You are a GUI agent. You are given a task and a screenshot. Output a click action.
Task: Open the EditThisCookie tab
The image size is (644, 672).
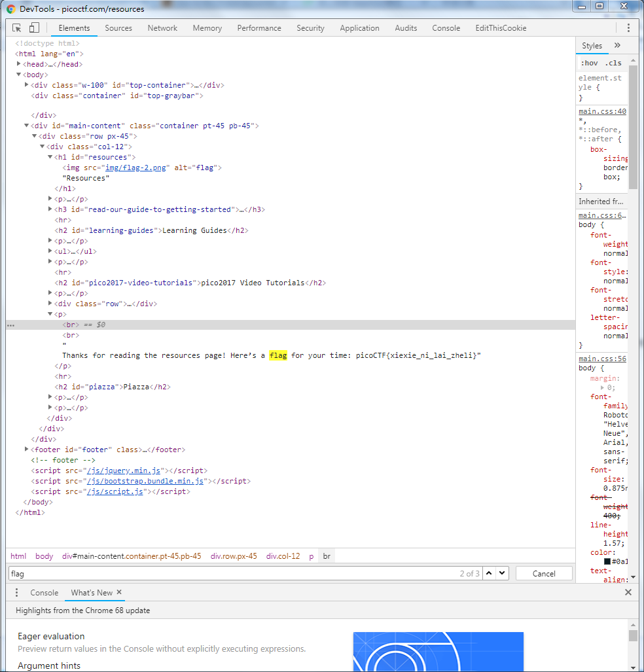point(501,28)
